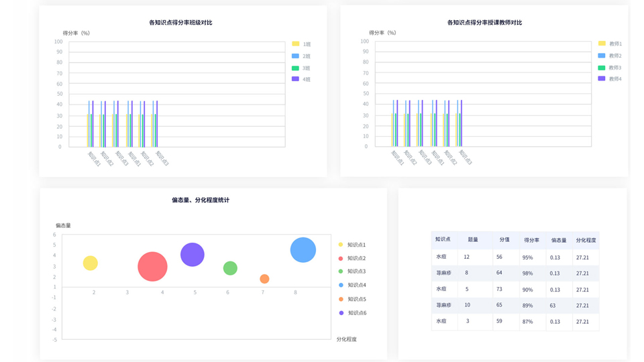Viewport: 644px width, 362px height.
Task: Select the green bubble near 6
Action: tap(230, 268)
